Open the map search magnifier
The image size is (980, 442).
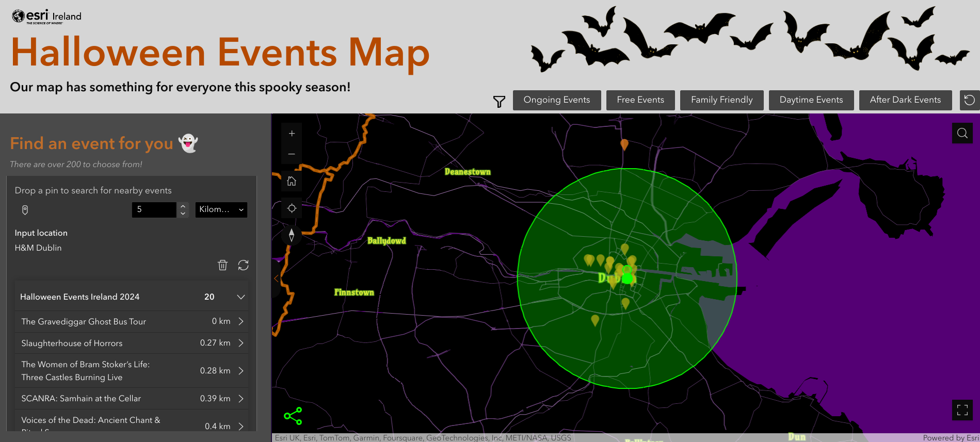point(962,133)
